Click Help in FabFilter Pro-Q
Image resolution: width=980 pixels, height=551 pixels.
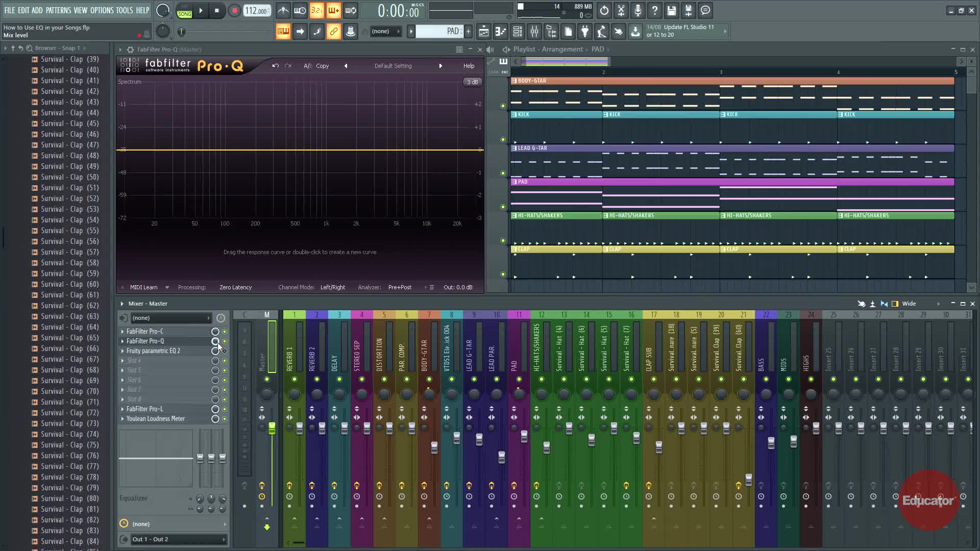[x=469, y=66]
